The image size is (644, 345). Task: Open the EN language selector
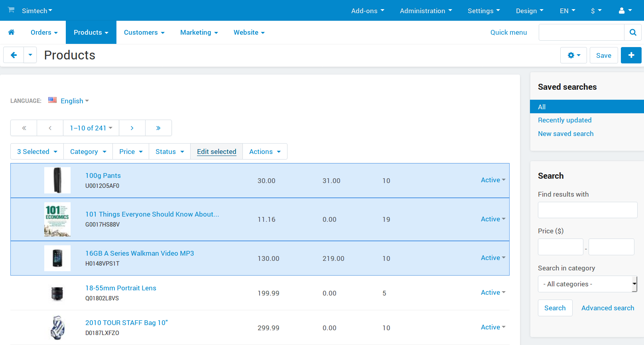coord(567,11)
